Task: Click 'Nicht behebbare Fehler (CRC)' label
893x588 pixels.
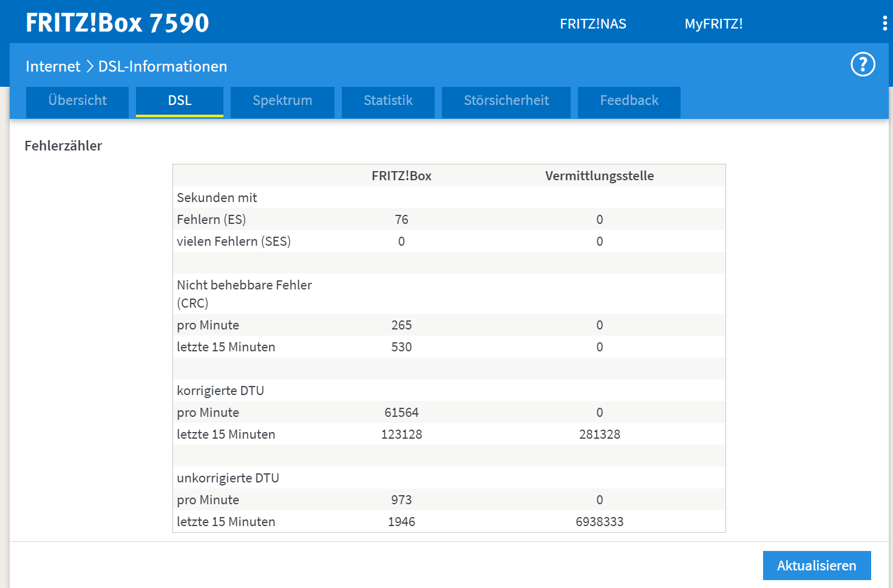Action: [x=244, y=294]
